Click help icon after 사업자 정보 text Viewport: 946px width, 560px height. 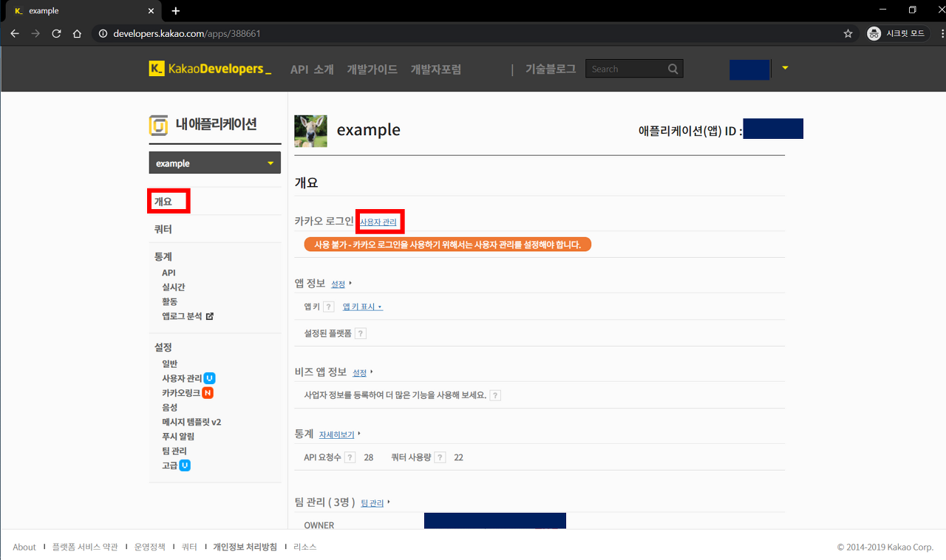(x=495, y=395)
